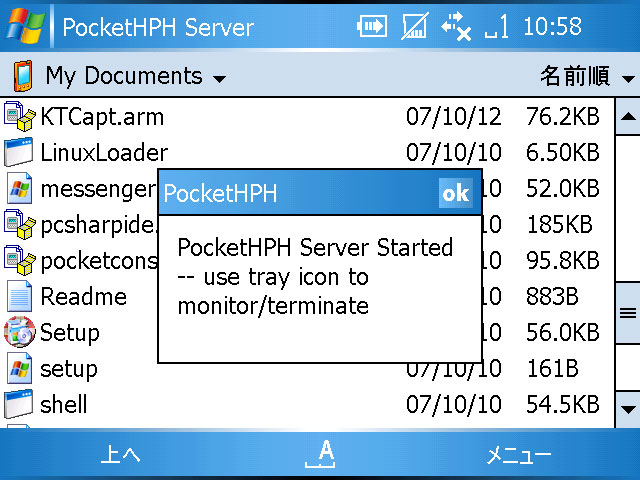Click the 6.50KB size of LinuxLoader
The width and height of the screenshot is (640, 480).
coord(563,152)
